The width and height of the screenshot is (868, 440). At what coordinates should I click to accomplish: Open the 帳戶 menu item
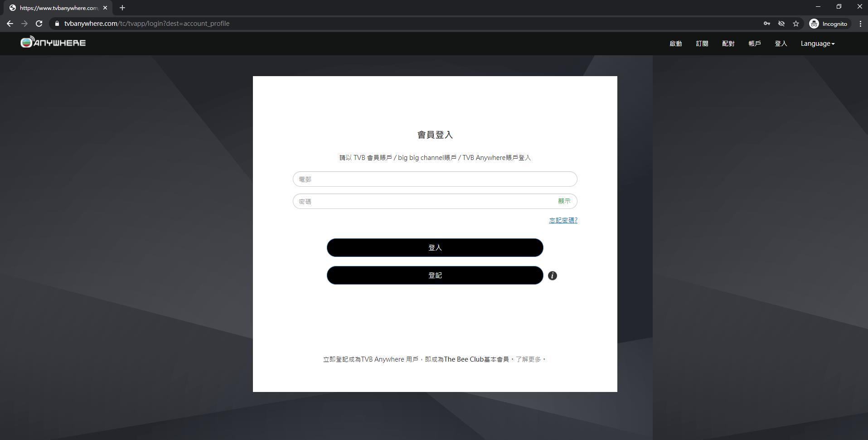[x=755, y=44]
